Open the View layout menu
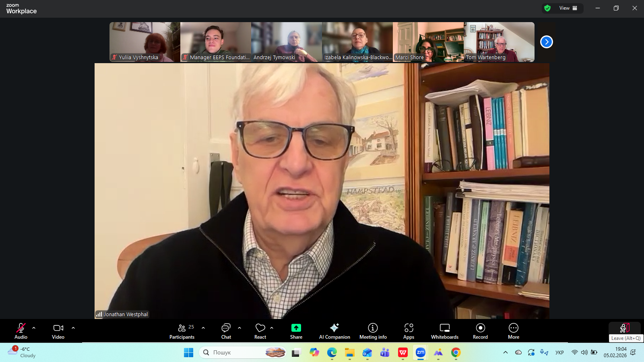Image resolution: width=644 pixels, height=362 pixels. (x=568, y=8)
